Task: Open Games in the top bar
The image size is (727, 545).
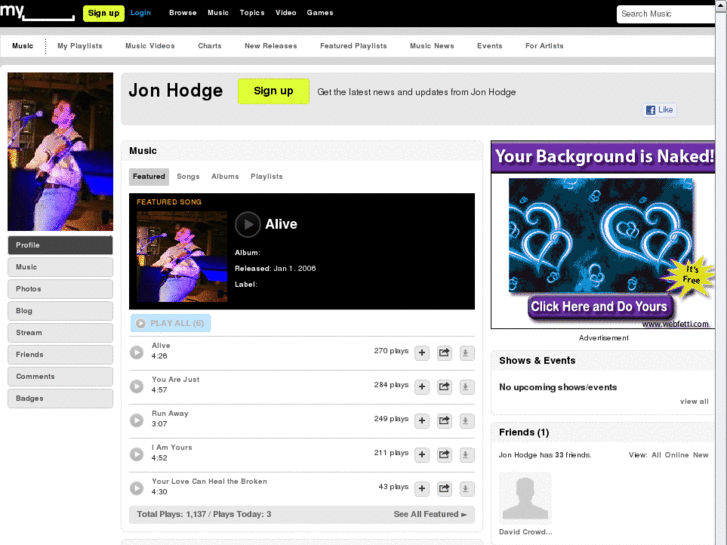Action: click(320, 13)
